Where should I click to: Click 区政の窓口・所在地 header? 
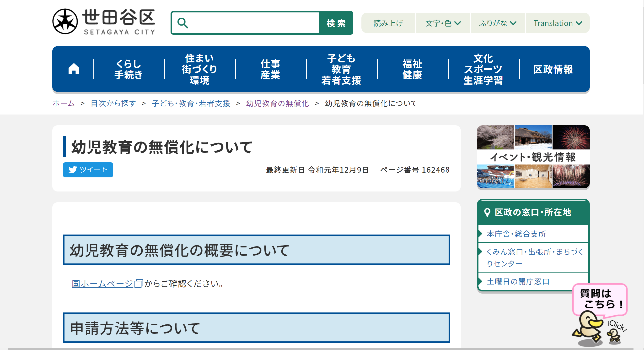point(533,212)
